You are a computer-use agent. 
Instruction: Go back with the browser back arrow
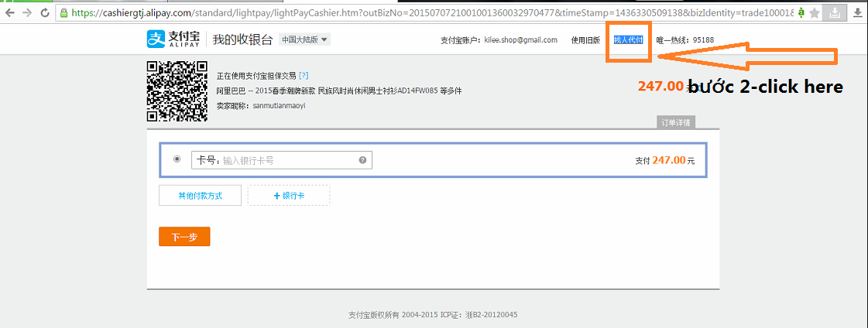9,12
